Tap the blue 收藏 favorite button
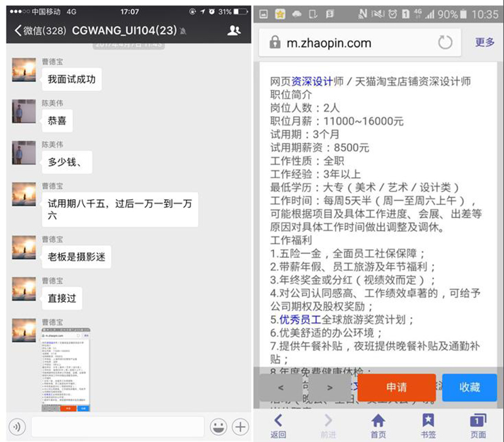The width and height of the screenshot is (504, 442). point(469,387)
